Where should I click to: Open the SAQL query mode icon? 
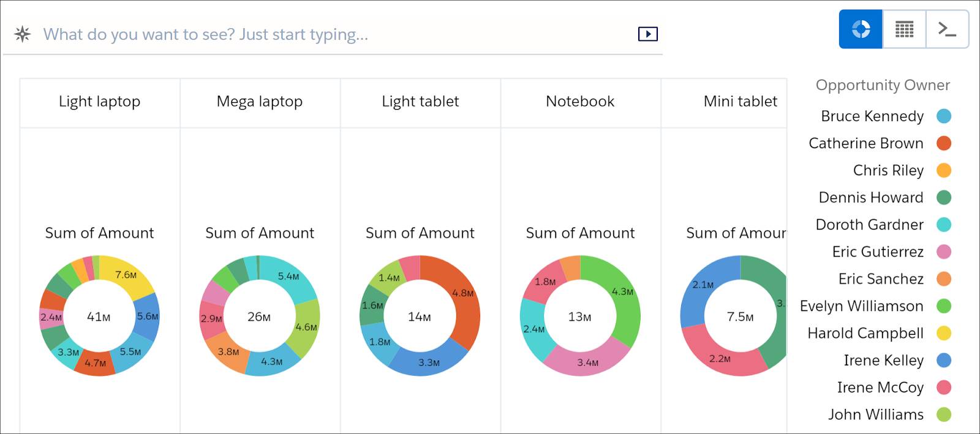coord(947,29)
